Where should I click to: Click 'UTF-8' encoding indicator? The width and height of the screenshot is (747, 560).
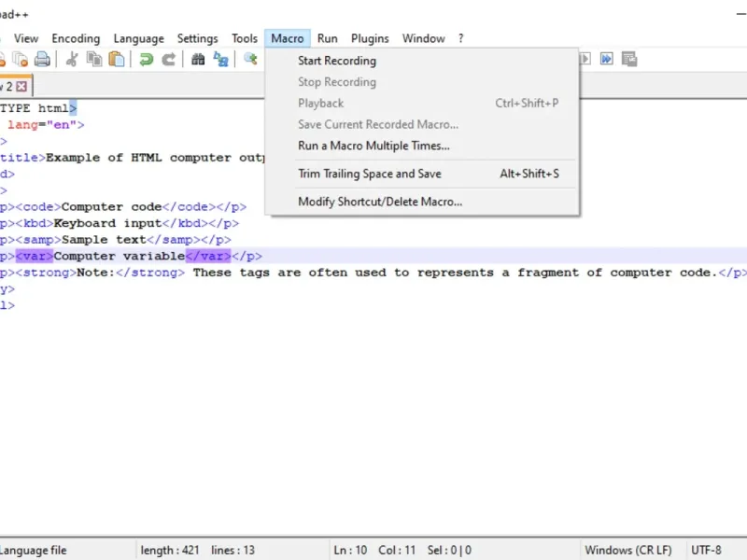706,551
